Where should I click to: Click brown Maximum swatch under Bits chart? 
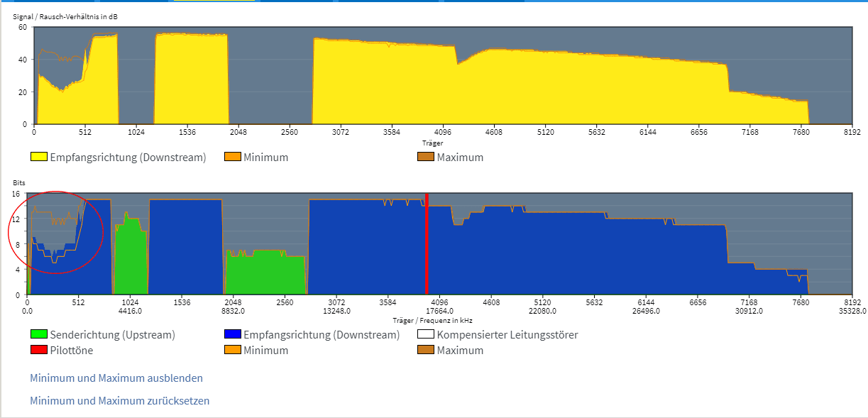tap(426, 350)
